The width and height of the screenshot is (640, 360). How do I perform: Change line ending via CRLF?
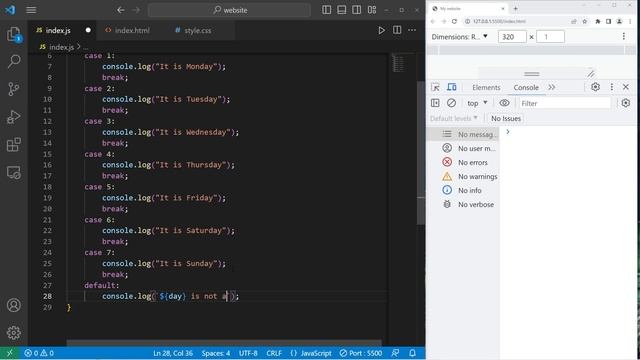pos(274,353)
